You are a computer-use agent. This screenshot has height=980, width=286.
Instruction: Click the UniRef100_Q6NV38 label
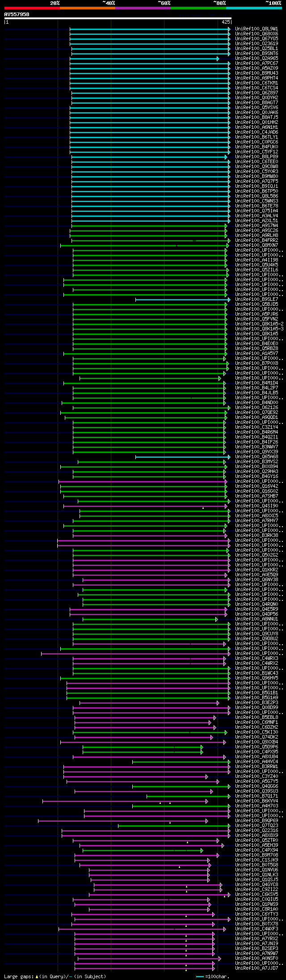[257, 580]
